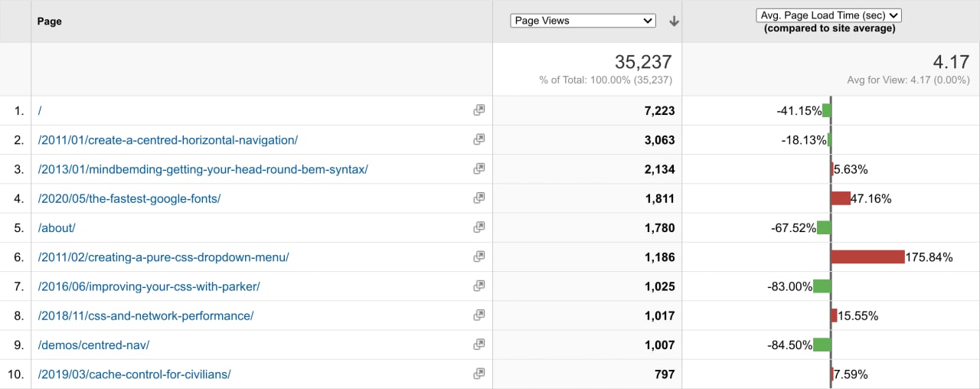Click the Page column header
The image size is (980, 389).
pos(50,21)
